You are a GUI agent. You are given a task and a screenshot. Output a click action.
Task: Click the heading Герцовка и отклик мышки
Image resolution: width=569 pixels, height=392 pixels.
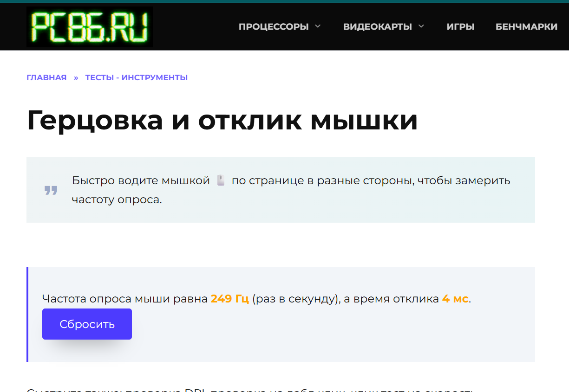[x=222, y=120]
